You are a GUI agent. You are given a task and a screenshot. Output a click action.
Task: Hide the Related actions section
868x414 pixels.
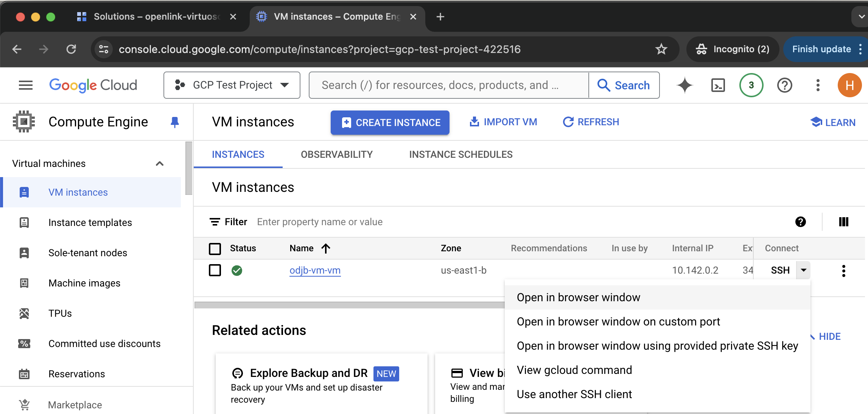coord(826,336)
